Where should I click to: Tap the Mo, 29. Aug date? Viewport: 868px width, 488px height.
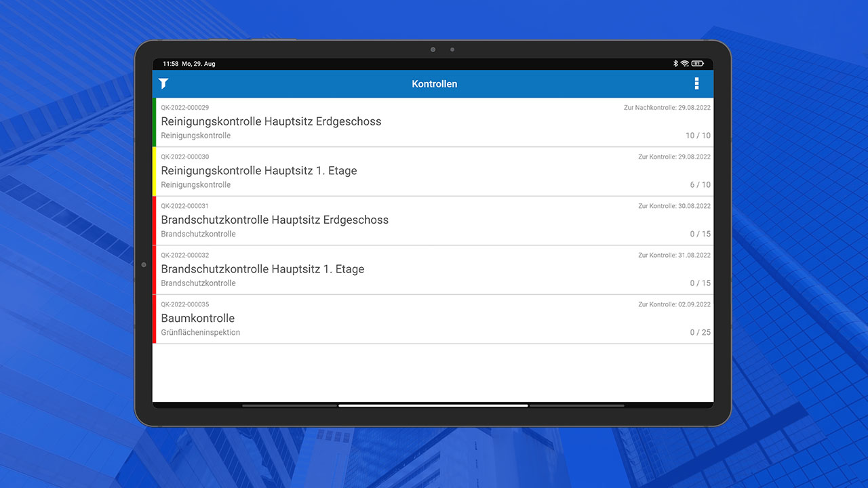198,64
